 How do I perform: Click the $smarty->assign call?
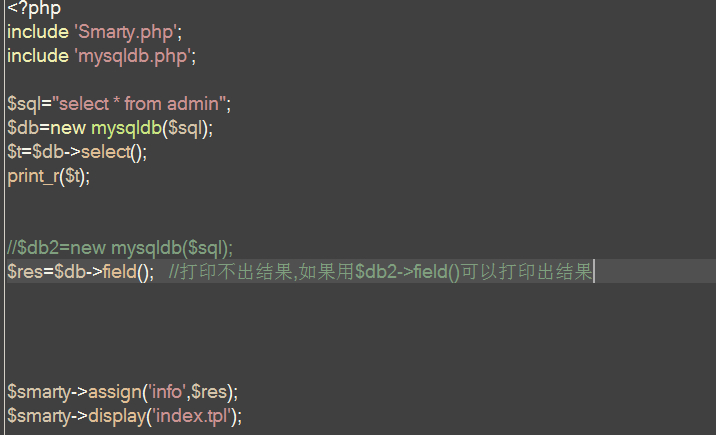click(122, 392)
